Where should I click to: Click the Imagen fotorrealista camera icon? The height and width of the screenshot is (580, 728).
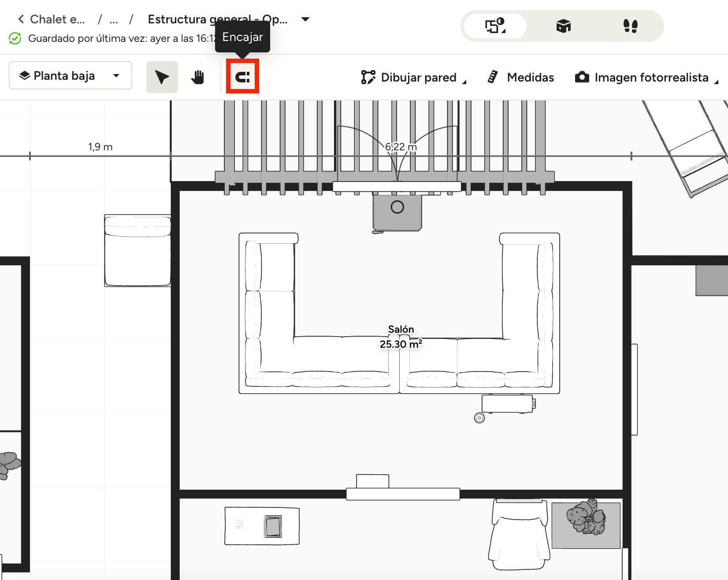tap(582, 77)
